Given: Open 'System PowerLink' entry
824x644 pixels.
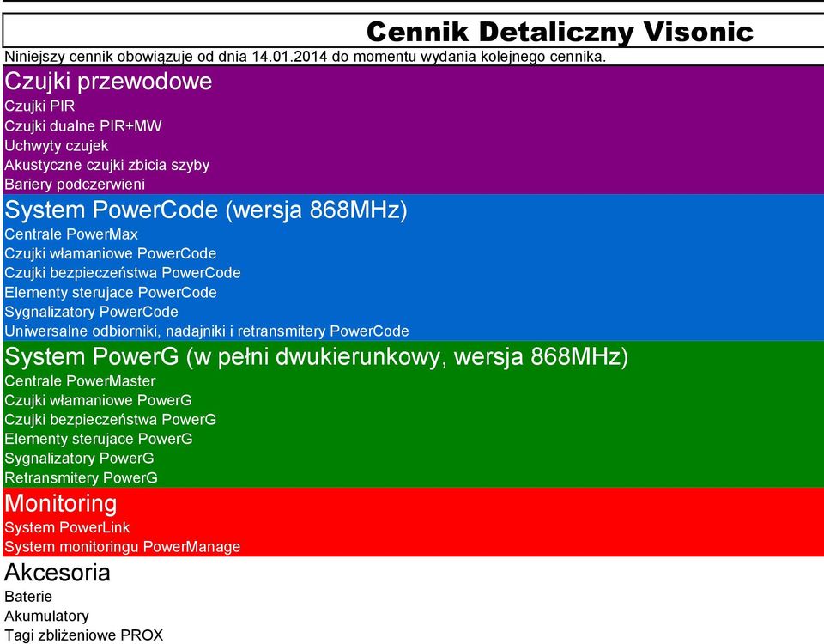Looking at the screenshot, I should point(67,528).
